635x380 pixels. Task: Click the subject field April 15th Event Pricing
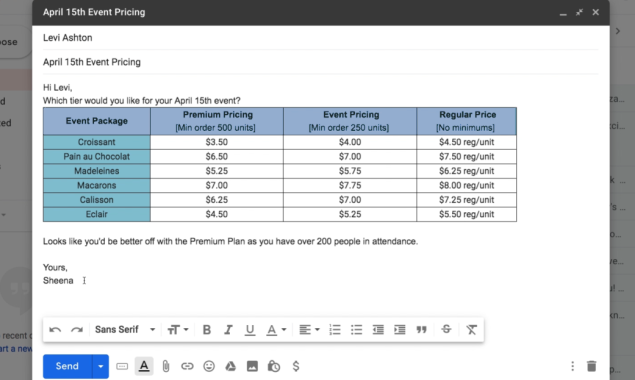(x=320, y=62)
